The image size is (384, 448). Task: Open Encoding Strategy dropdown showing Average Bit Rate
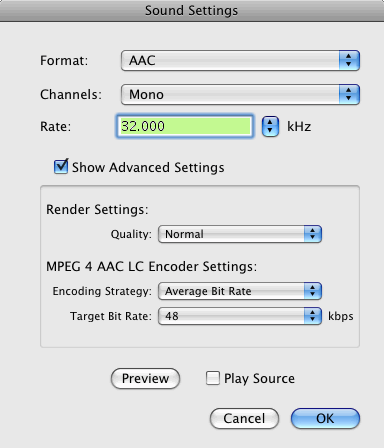pos(240,291)
